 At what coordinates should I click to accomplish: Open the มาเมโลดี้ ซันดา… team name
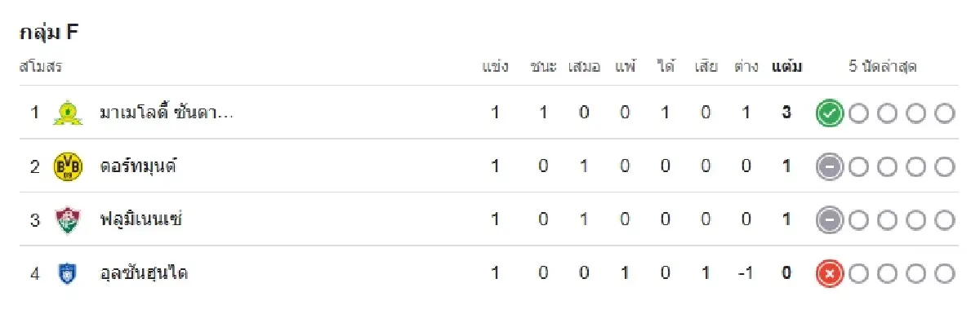click(x=167, y=113)
